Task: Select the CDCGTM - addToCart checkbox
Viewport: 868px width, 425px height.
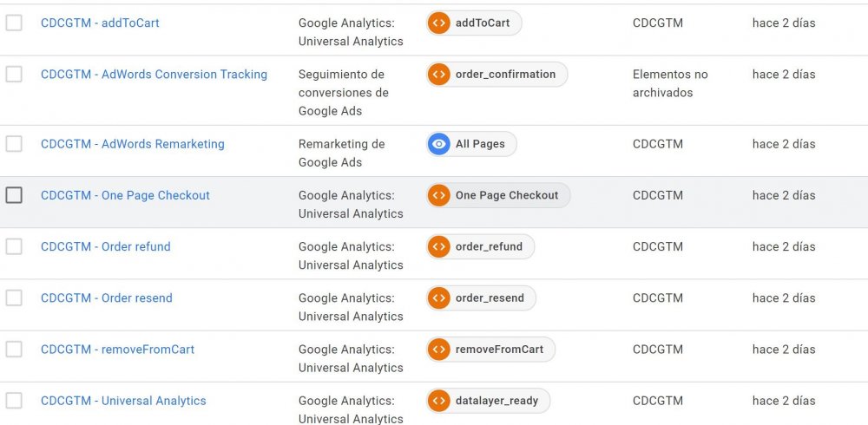Action: point(14,23)
